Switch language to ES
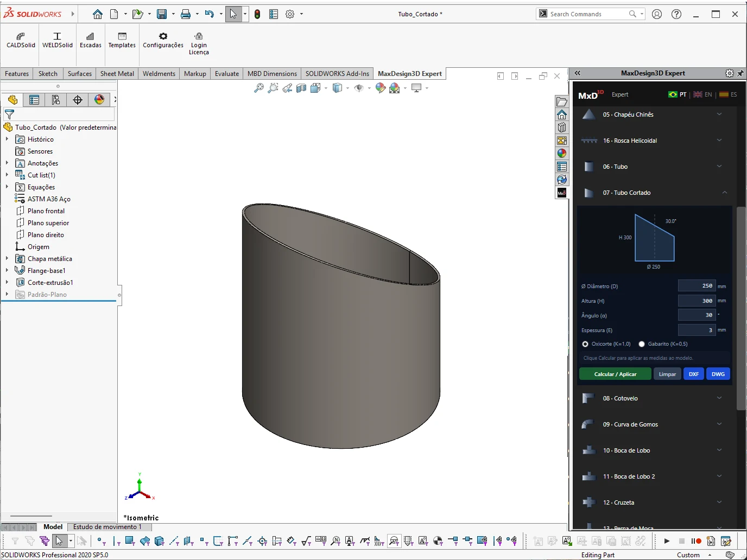This screenshot has height=560, width=747. point(728,94)
